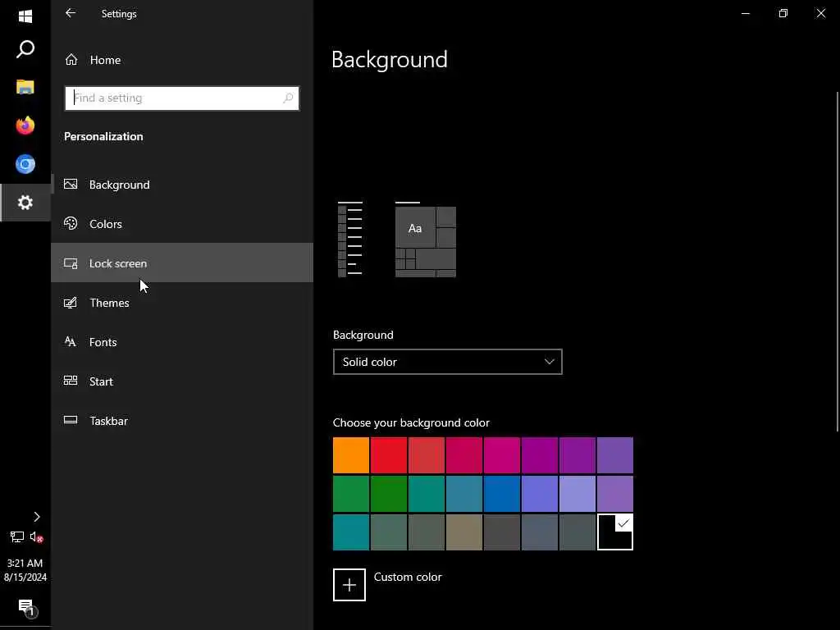Go to Lock screen settings
840x630 pixels.
pyautogui.click(x=118, y=263)
